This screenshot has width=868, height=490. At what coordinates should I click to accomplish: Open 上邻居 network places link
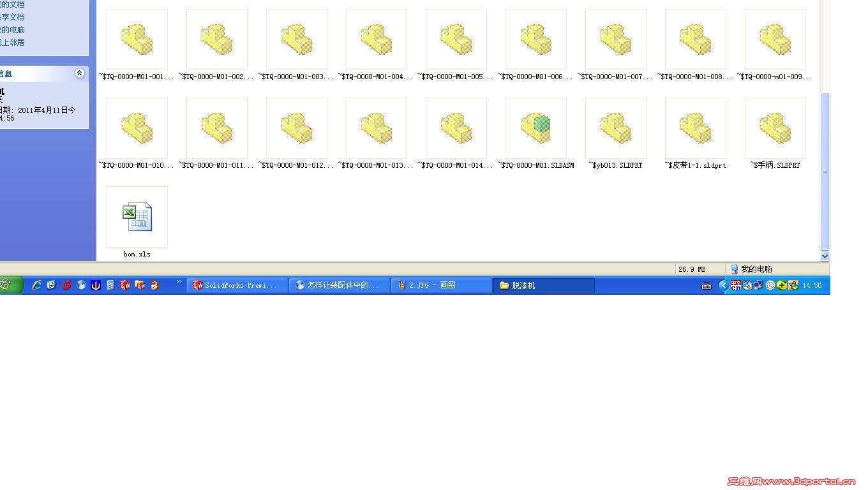click(12, 43)
